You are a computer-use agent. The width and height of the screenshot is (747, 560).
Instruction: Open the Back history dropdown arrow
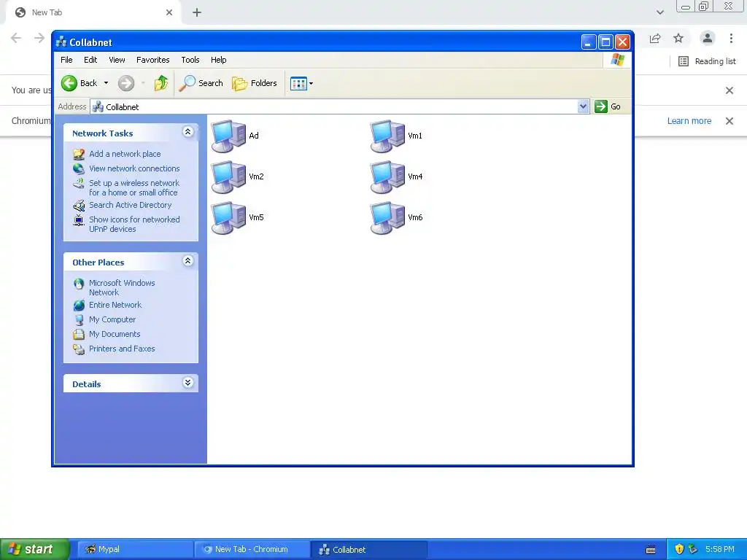107,83
